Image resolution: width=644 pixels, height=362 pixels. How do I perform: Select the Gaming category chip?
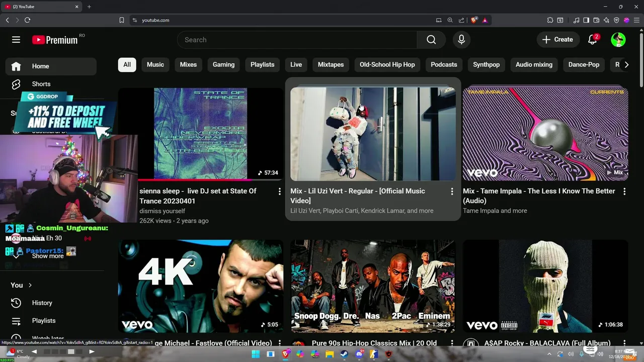coord(223,64)
